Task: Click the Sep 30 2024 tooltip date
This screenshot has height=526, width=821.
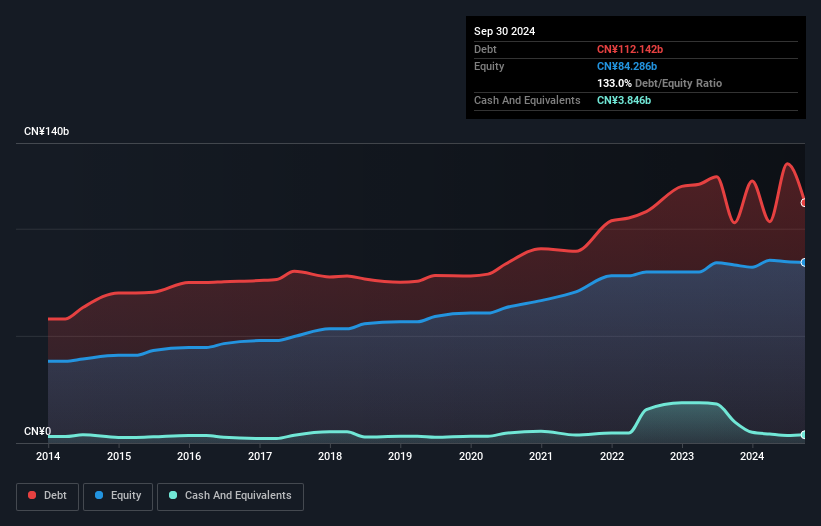Action: point(504,31)
